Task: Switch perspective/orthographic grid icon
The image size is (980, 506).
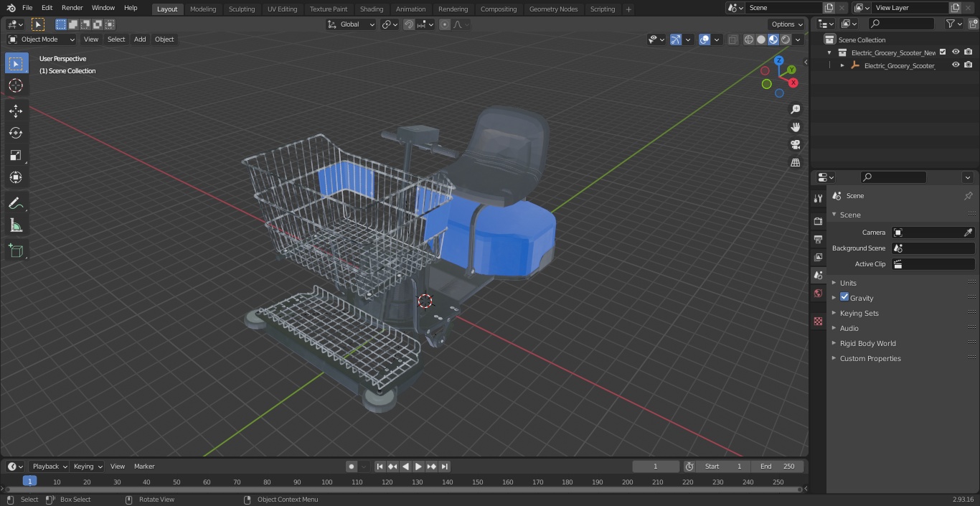Action: (795, 163)
